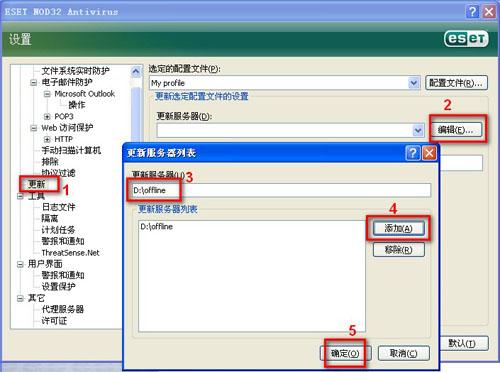This screenshot has height=372, width=500.
Task: Select Web 访问保护 in the tree
Action: [67, 128]
